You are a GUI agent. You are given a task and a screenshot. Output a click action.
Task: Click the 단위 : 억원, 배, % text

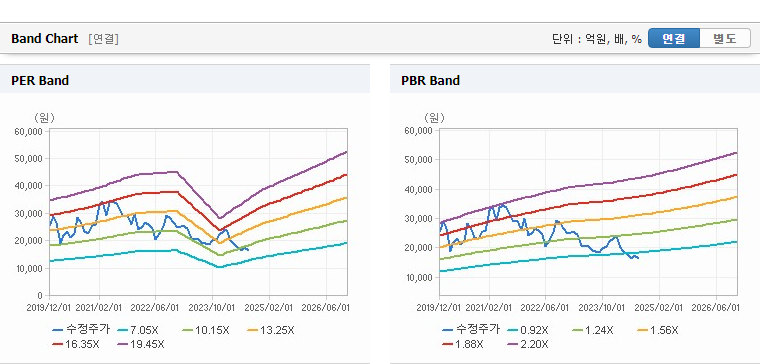(x=597, y=39)
